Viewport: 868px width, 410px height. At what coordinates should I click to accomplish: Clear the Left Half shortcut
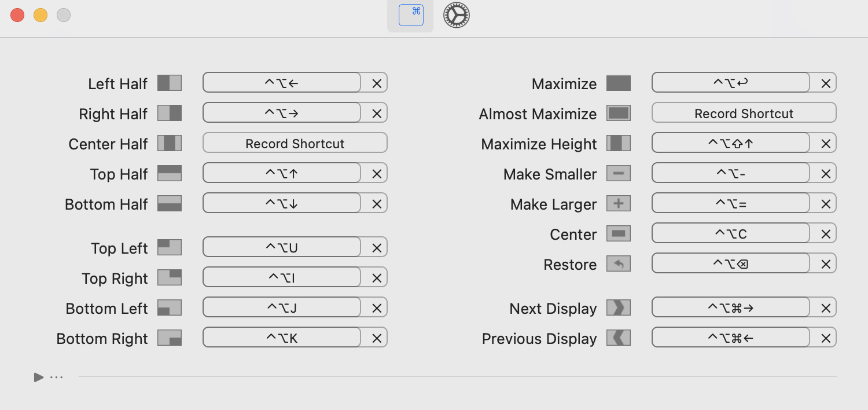[x=377, y=83]
